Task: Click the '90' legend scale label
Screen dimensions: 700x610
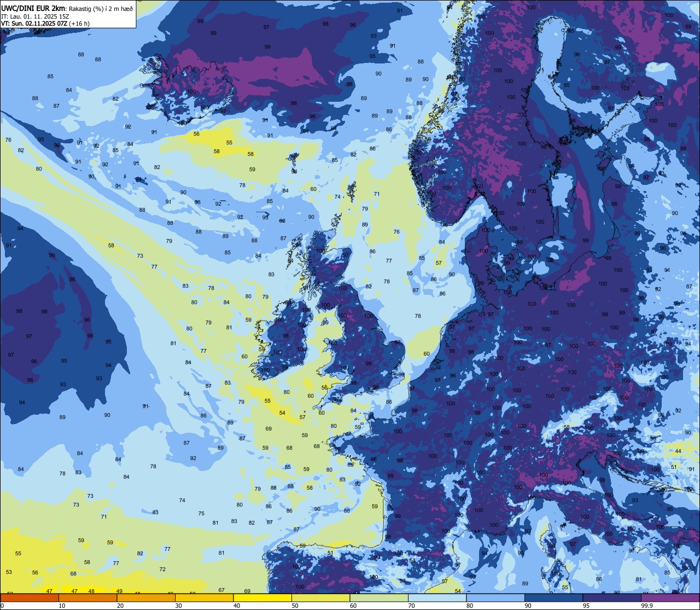Action: coord(528,606)
